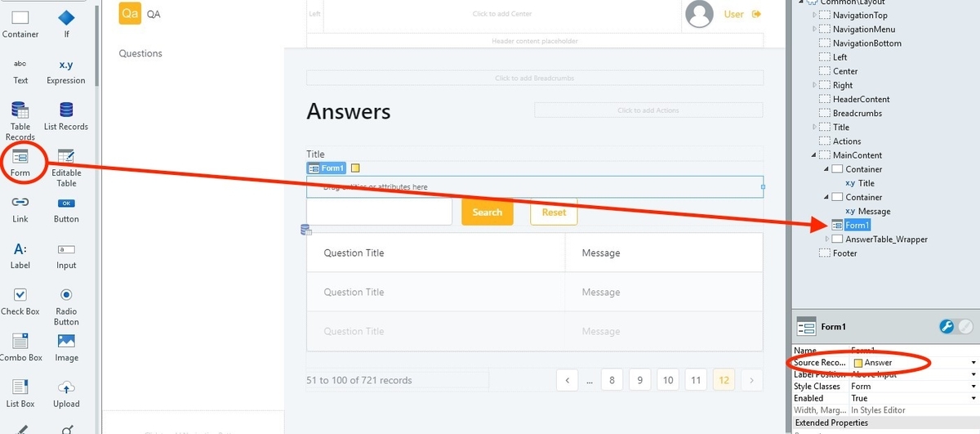Choose the Combo Box widget

click(20, 347)
